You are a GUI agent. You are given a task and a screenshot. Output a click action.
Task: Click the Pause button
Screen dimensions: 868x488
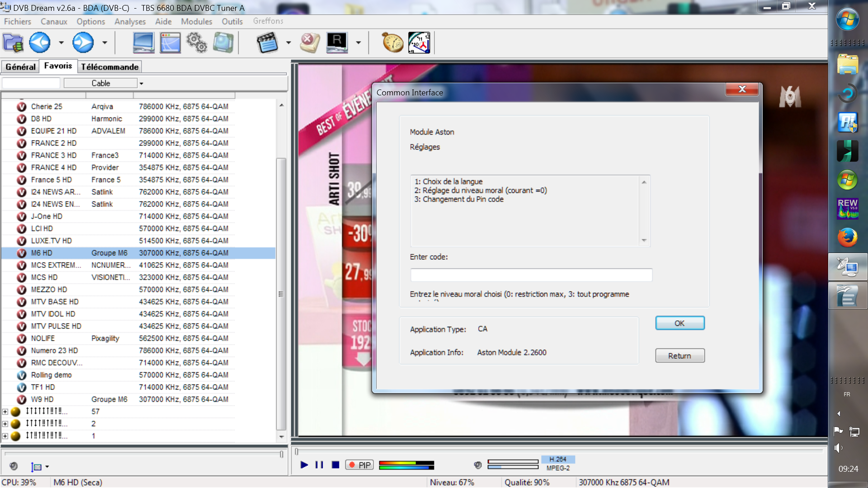[x=319, y=465]
